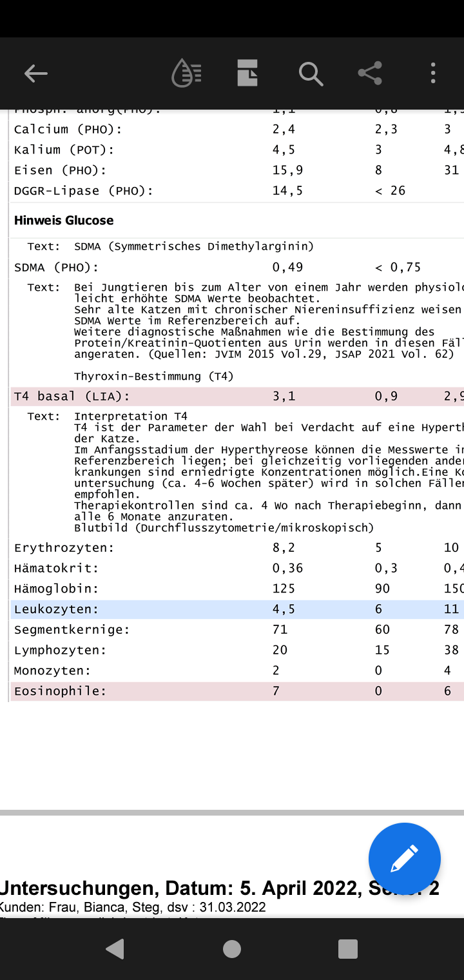Tap the search magnifier icon
The image size is (464, 980).
[311, 73]
